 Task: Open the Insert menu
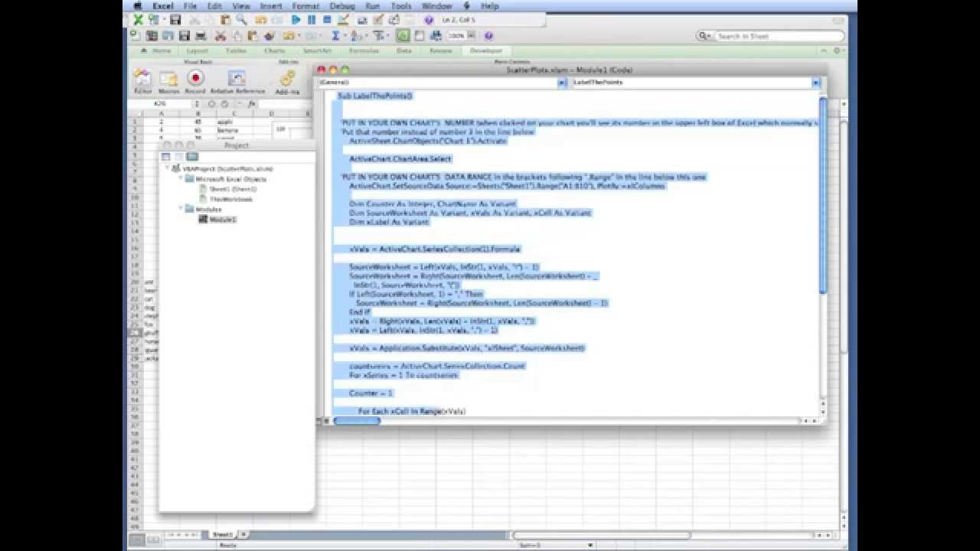tap(271, 6)
